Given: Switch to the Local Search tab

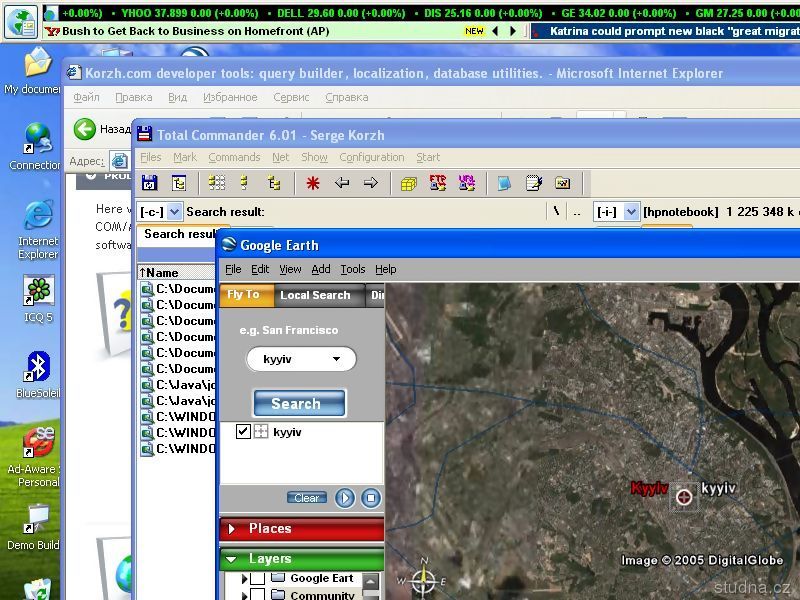Looking at the screenshot, I should (x=315, y=295).
